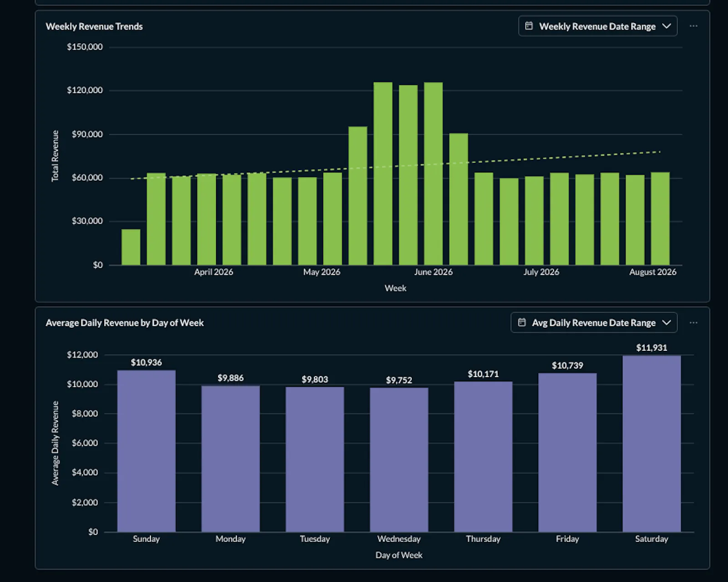Open the Weekly Revenue Date Range dropdown
The image size is (728, 582).
[597, 26]
